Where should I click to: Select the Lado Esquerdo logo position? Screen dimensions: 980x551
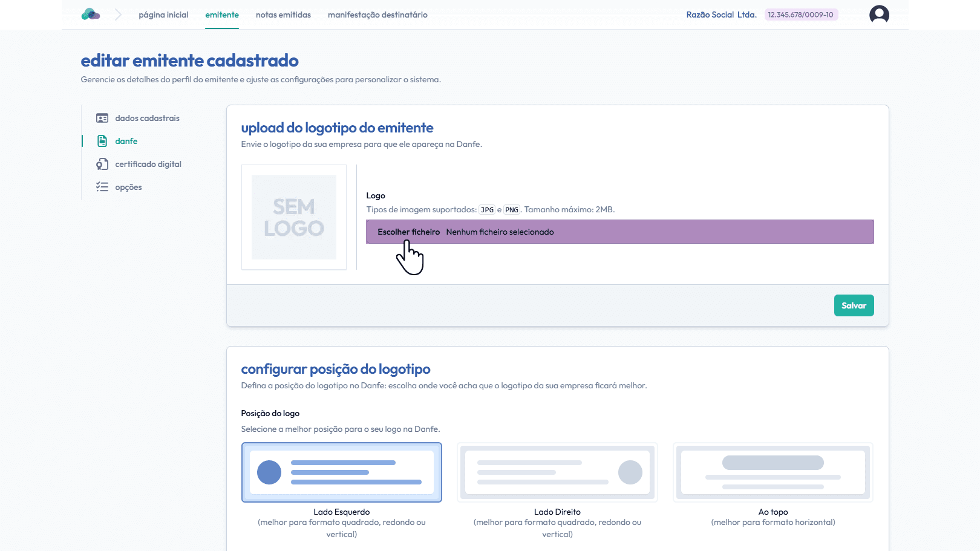342,472
